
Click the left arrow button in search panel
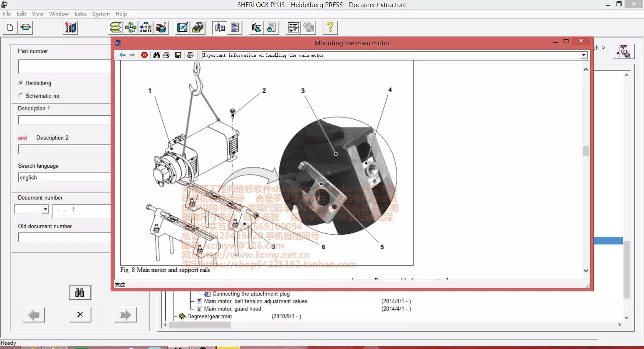point(34,315)
